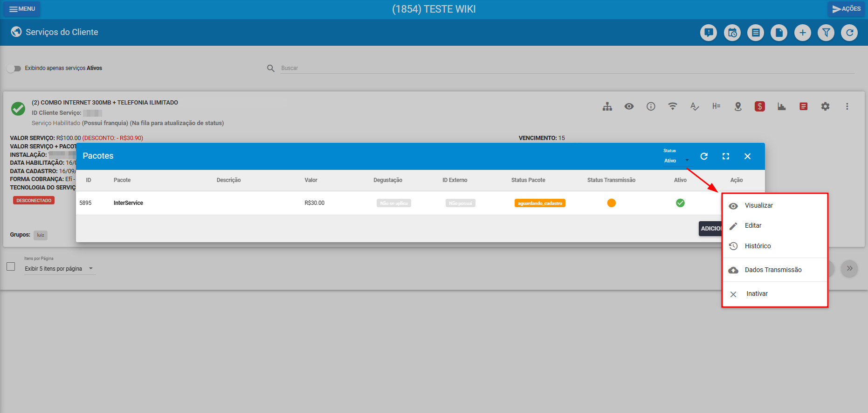Click the Buscar search field
Image resolution: width=868 pixels, height=413 pixels.
(x=567, y=68)
